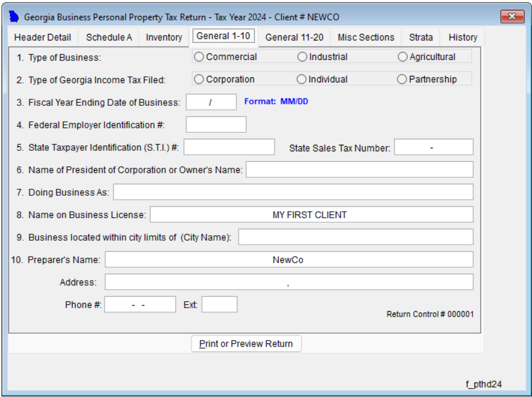The height and width of the screenshot is (397, 532).
Task: View the History tab
Action: tap(463, 37)
